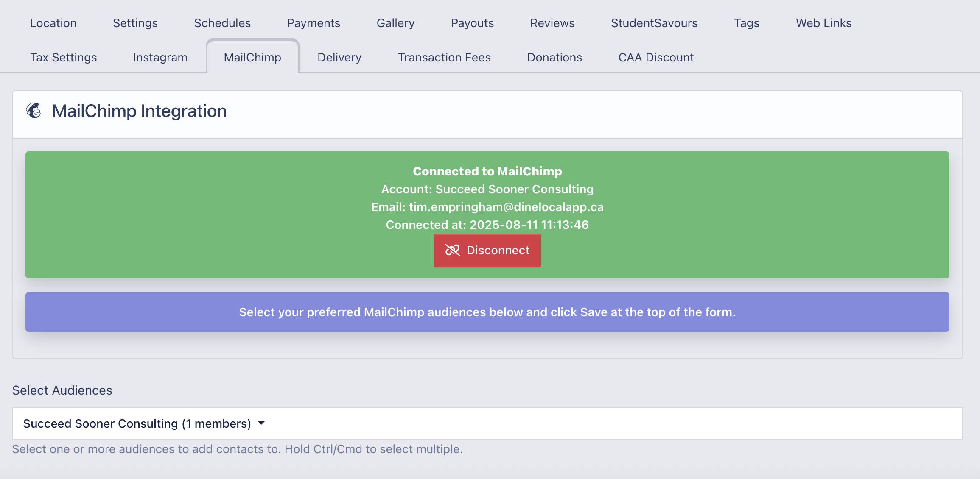Screen dimensions: 980x479
Task: Switch to the Gallery tab
Action: coord(395,23)
